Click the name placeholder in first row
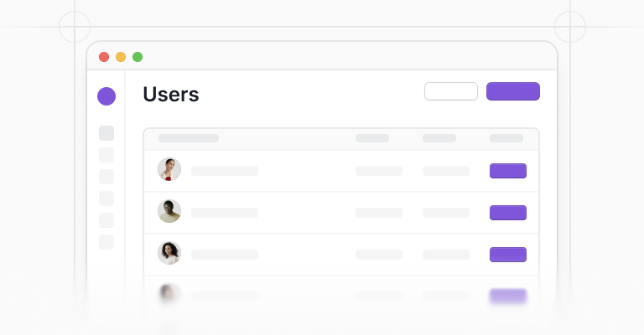This screenshot has width=644, height=335. coord(225,171)
